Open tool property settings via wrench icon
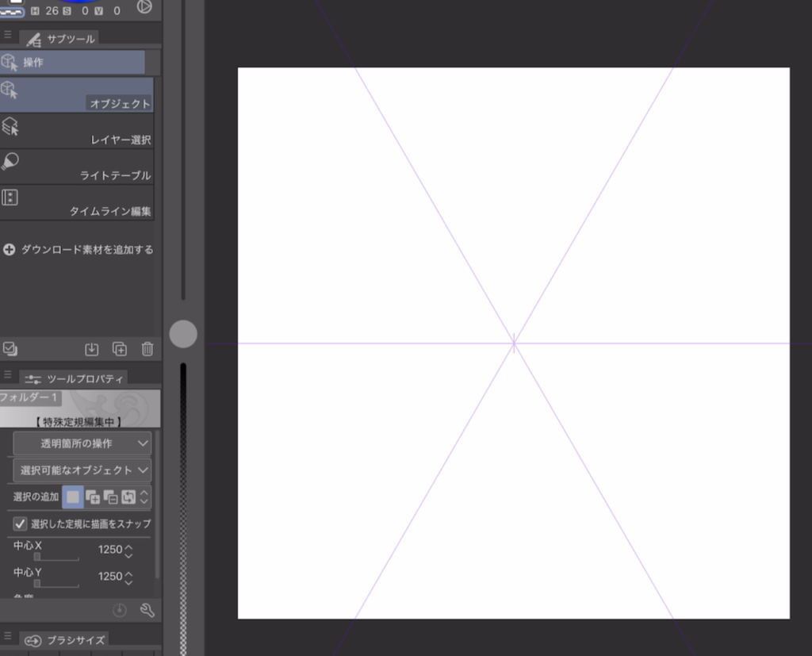812x656 pixels. [x=147, y=610]
